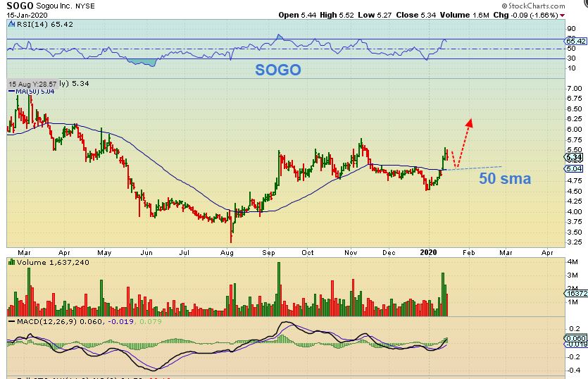
Task: Click the May label on time axis
Action: click(x=104, y=253)
